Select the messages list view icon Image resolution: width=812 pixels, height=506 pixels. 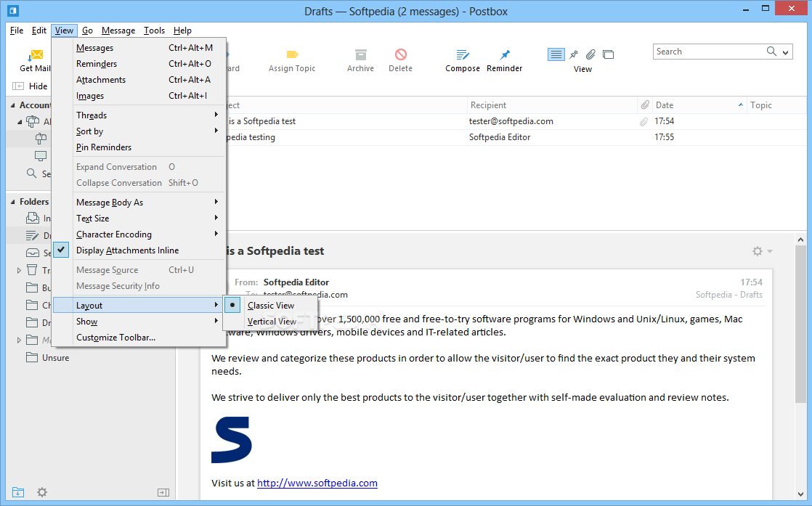coord(556,54)
